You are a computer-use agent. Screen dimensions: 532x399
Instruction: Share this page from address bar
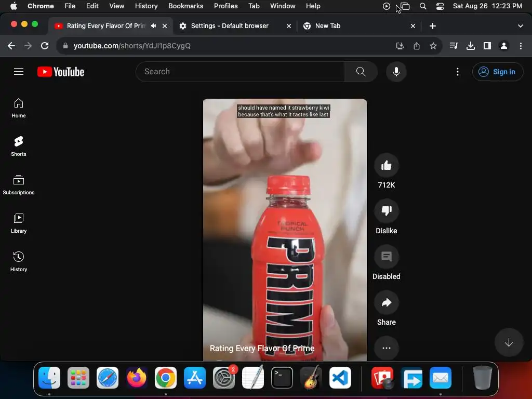[416, 46]
